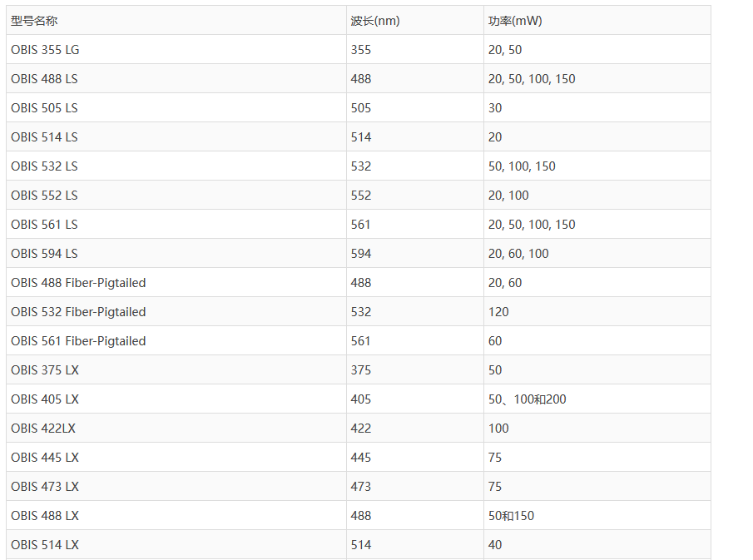Select power cell 50和150 for OBIS 488 LX
753x560 pixels.
pos(511,516)
